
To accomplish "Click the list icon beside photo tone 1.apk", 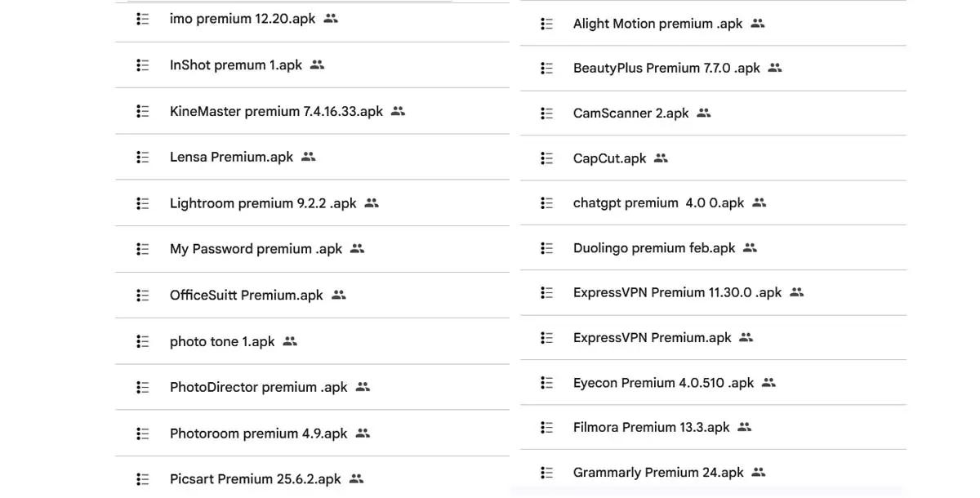I will pos(143,341).
